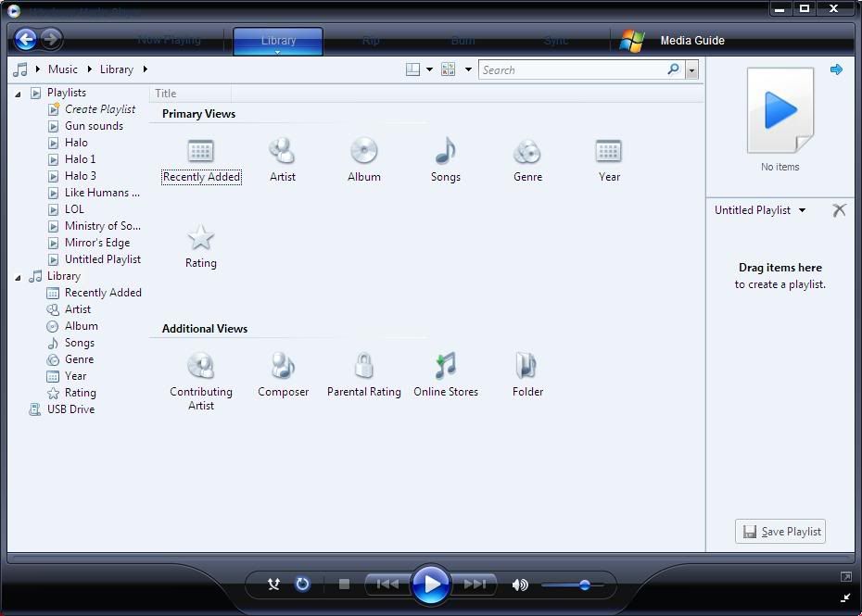Screen dimensions: 862x616
Task: Click the volume slider
Action: [x=573, y=585]
